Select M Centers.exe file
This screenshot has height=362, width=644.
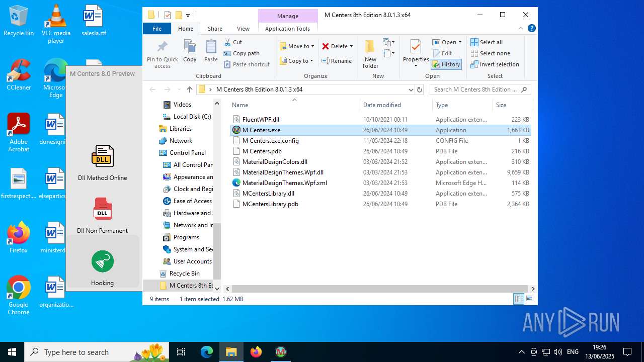click(x=381, y=130)
